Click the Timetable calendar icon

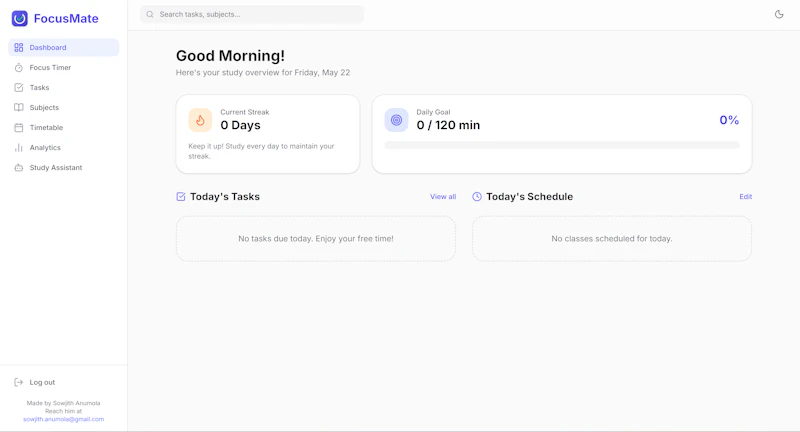(x=19, y=128)
